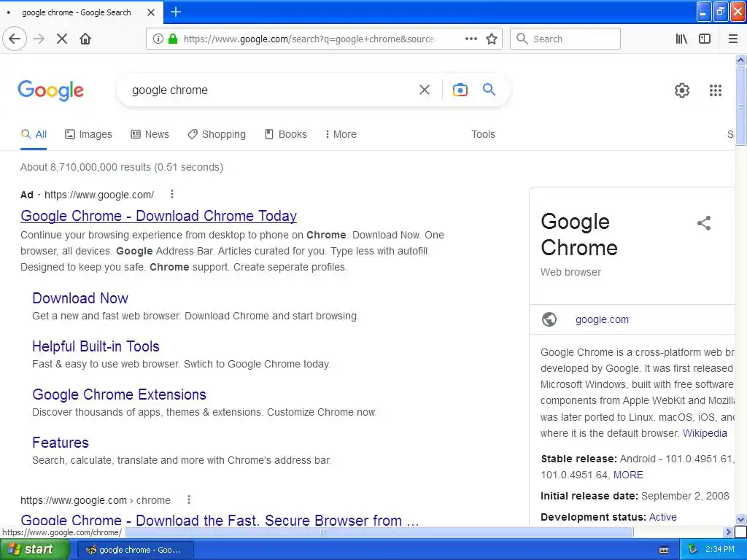The height and width of the screenshot is (560, 747).
Task: Click the vertical scrollbar up arrow
Action: (740, 60)
